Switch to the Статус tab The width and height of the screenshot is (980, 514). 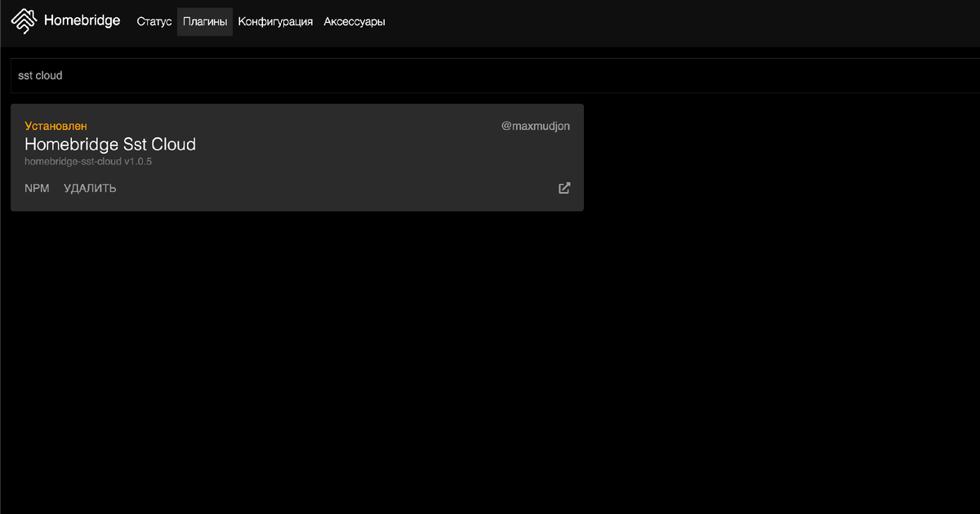pyautogui.click(x=154, y=21)
